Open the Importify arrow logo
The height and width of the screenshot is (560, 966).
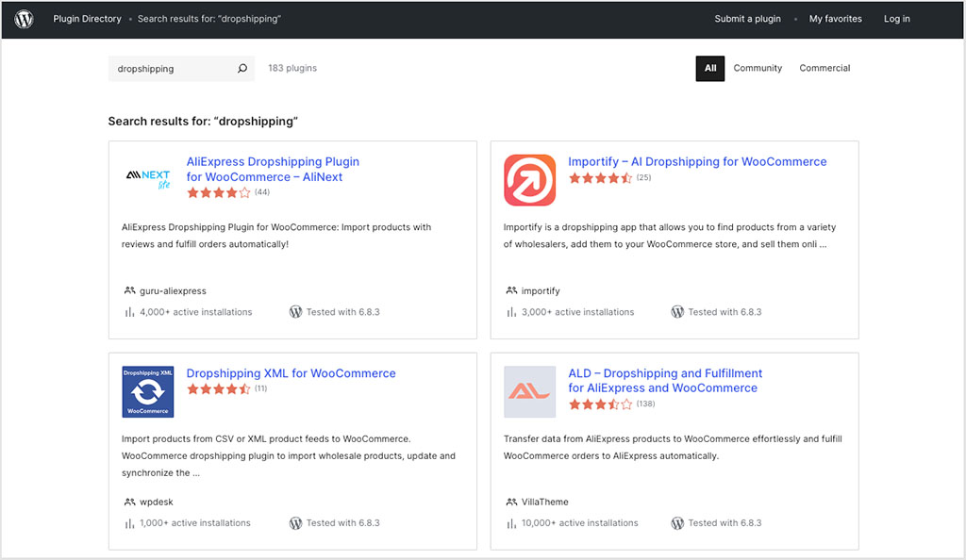(x=529, y=180)
